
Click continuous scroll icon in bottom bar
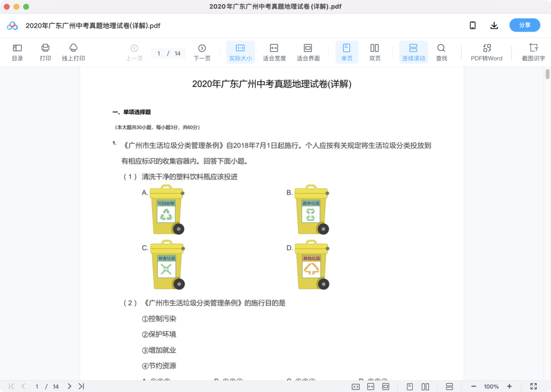pos(449,387)
